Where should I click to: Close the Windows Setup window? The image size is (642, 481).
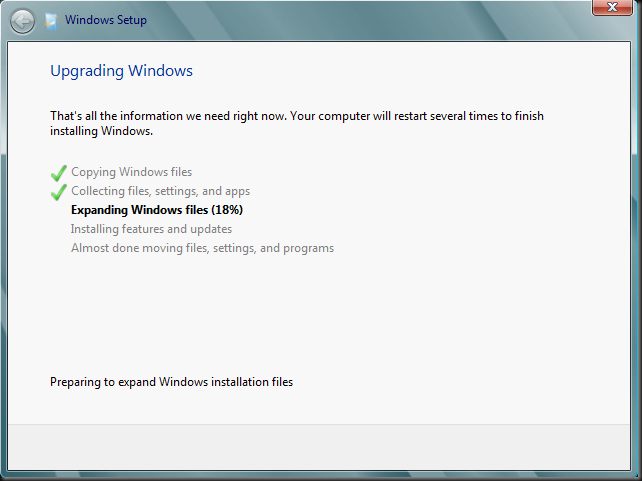[612, 7]
